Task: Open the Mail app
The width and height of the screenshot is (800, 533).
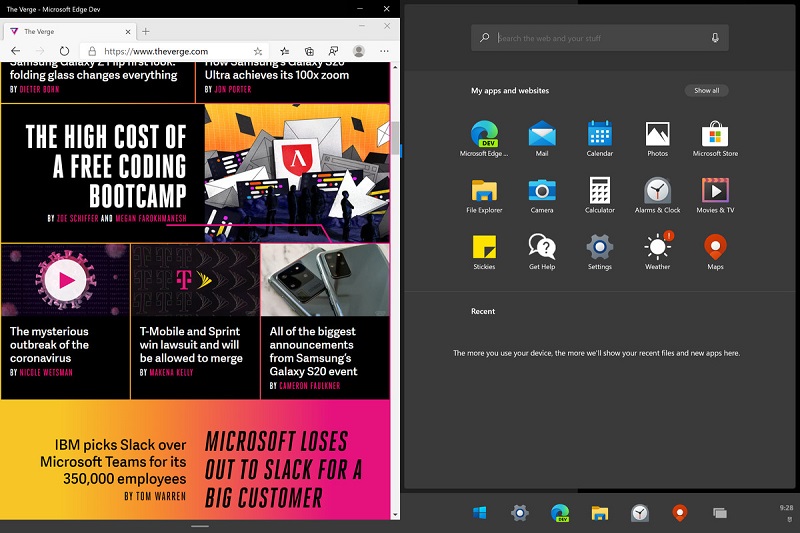Action: [x=542, y=138]
